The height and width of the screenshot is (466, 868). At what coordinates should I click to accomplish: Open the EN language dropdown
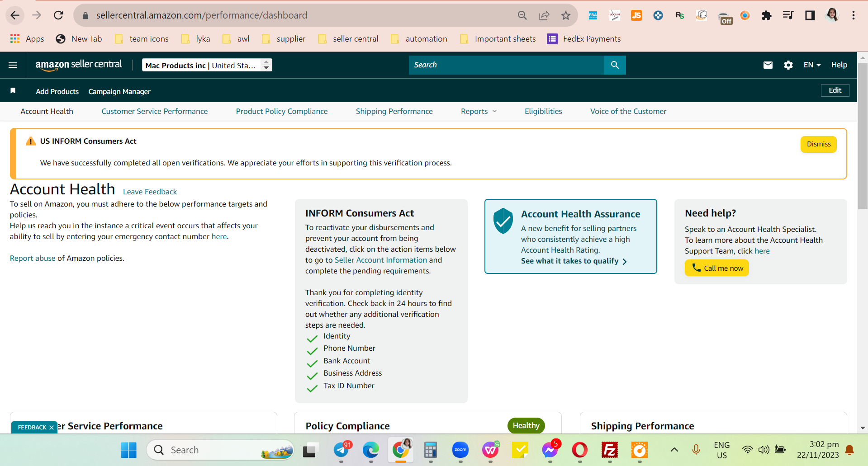click(x=812, y=65)
